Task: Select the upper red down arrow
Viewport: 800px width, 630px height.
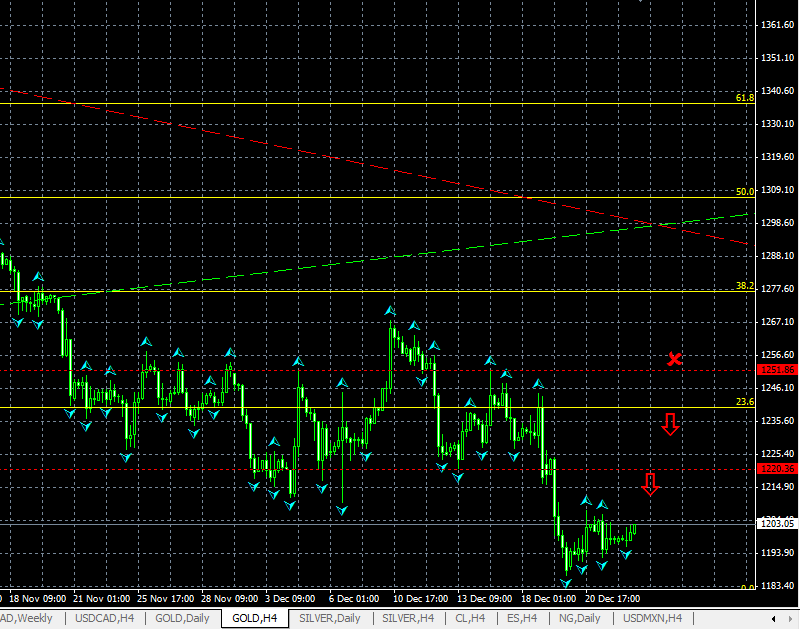Action: tap(670, 424)
